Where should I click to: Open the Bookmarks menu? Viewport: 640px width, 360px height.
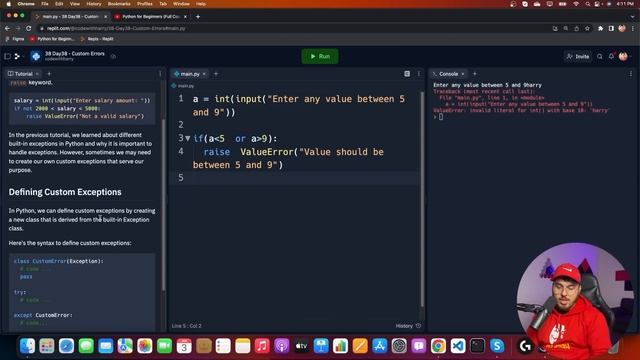point(119,4)
